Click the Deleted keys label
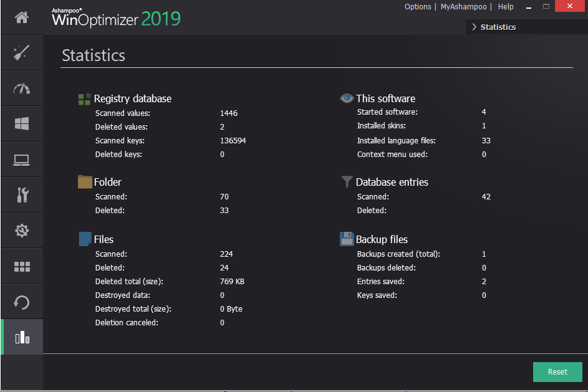The width and height of the screenshot is (588, 392). (118, 155)
